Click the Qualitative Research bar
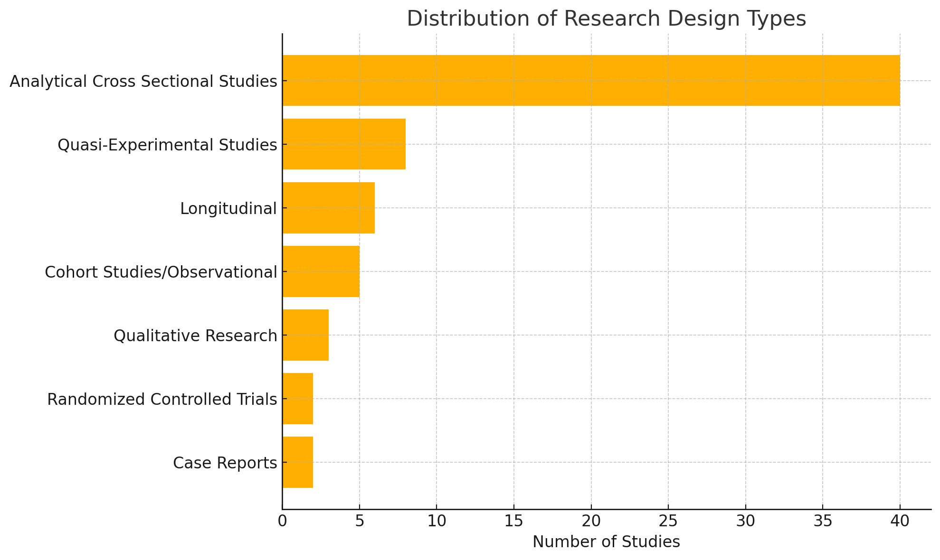The width and height of the screenshot is (940, 560). [305, 335]
